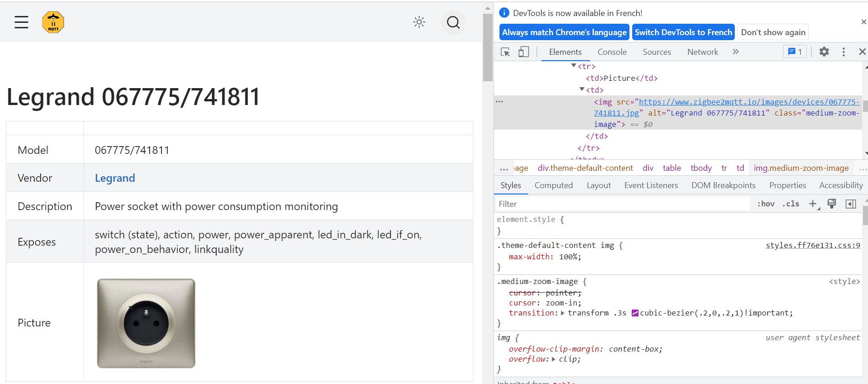Collapse the tr element node
The width and height of the screenshot is (868, 384).
[574, 66]
